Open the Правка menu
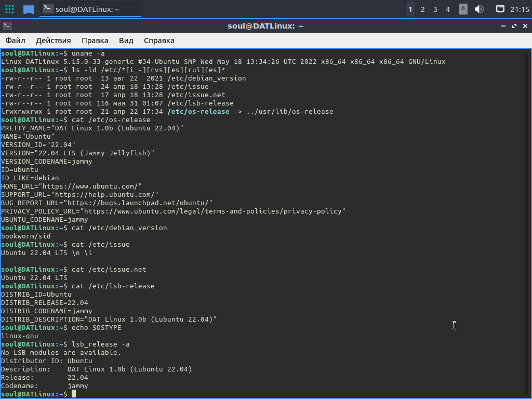532x399 pixels. click(x=95, y=41)
